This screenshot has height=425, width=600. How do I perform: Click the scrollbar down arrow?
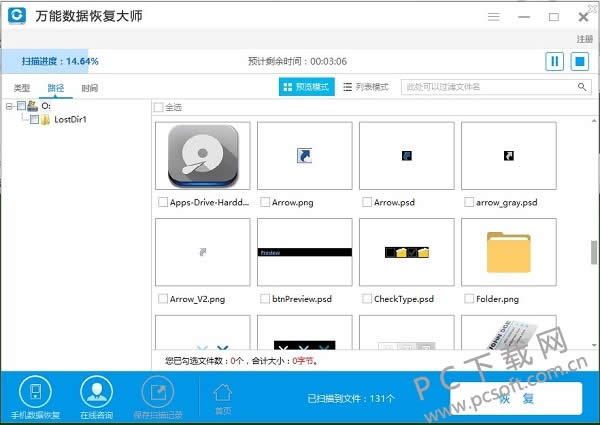(594, 345)
